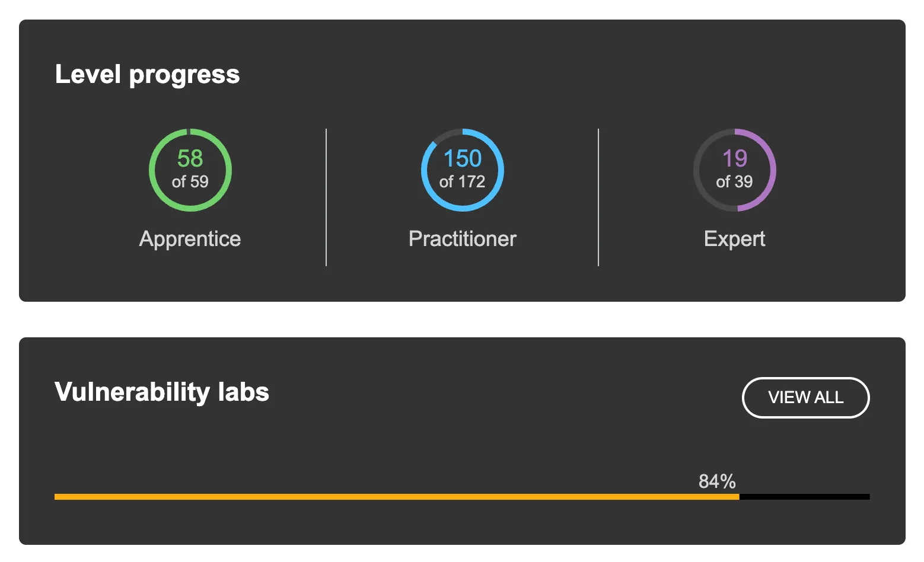This screenshot has width=924, height=562.
Task: Open the Practitioner level details
Action: pyautogui.click(x=462, y=238)
